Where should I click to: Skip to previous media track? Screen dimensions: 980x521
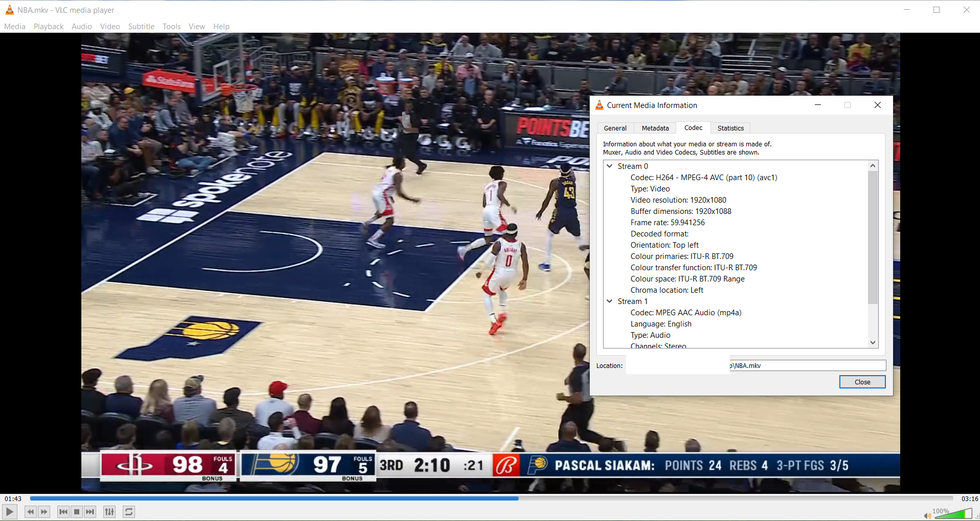[x=63, y=512]
